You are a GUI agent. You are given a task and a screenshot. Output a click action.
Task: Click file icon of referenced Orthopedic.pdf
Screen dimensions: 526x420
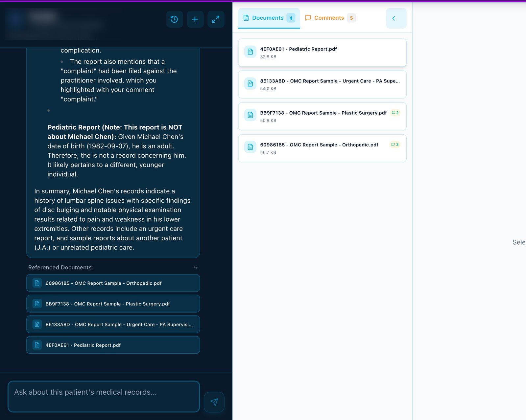pyautogui.click(x=37, y=283)
